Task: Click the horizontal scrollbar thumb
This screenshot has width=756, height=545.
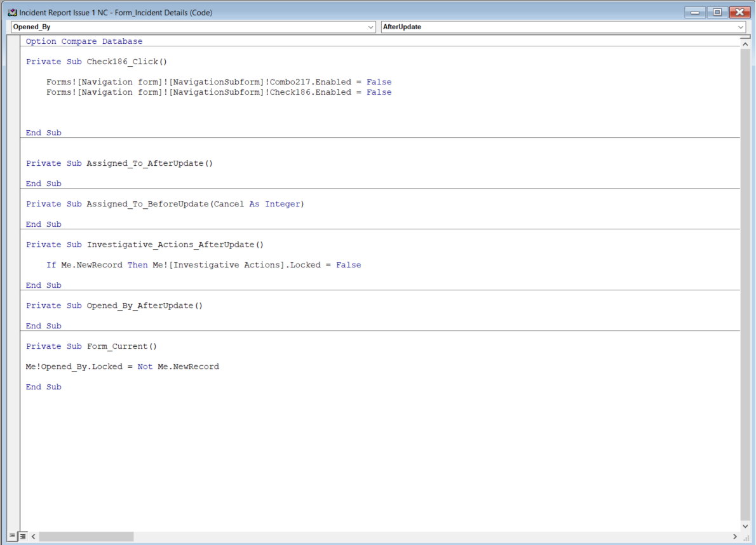Action: coord(86,536)
